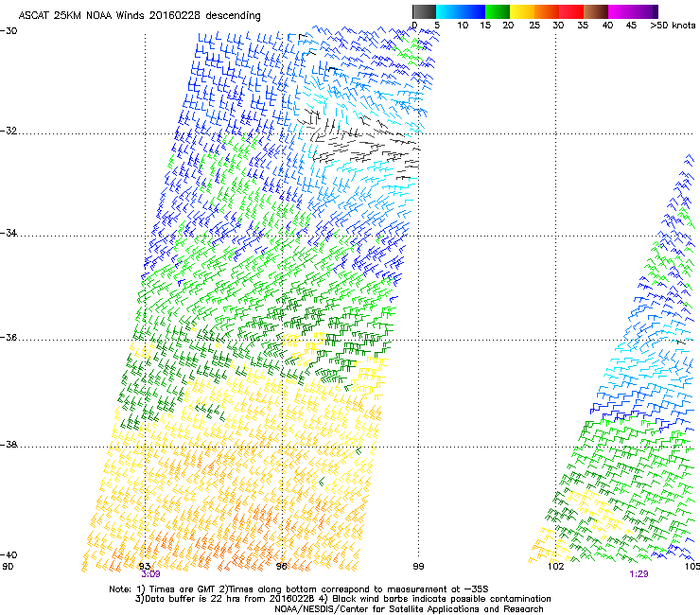Click the brown 35-40 knots legend swatch
Viewport: 700px width, 615px height.
596,11
